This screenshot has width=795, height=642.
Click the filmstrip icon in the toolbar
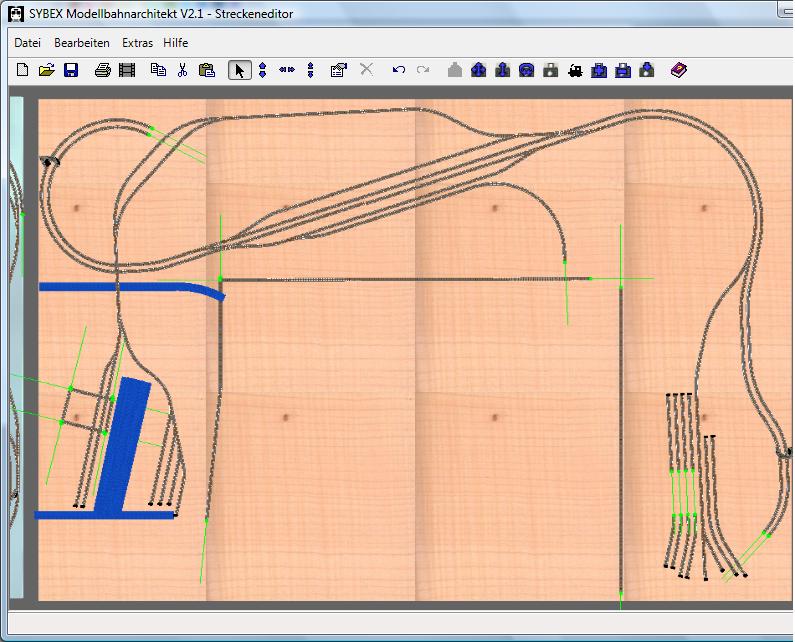click(127, 70)
